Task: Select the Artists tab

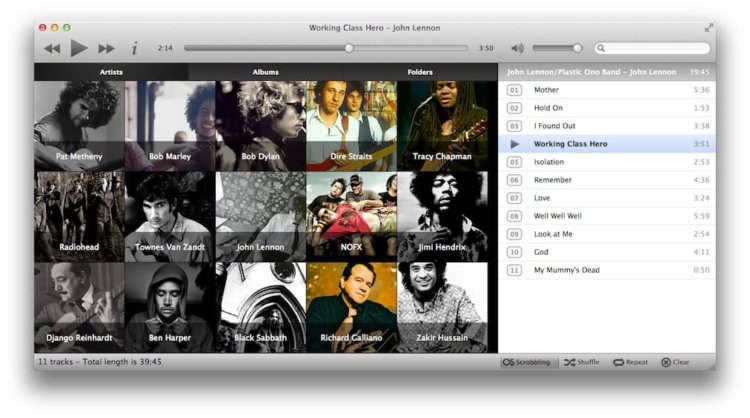Action: pyautogui.click(x=111, y=72)
